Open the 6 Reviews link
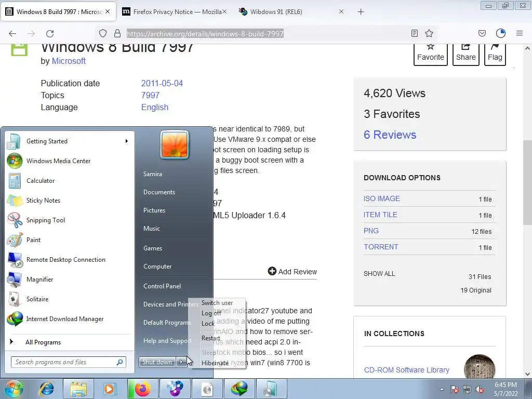532x399 pixels. [390, 135]
